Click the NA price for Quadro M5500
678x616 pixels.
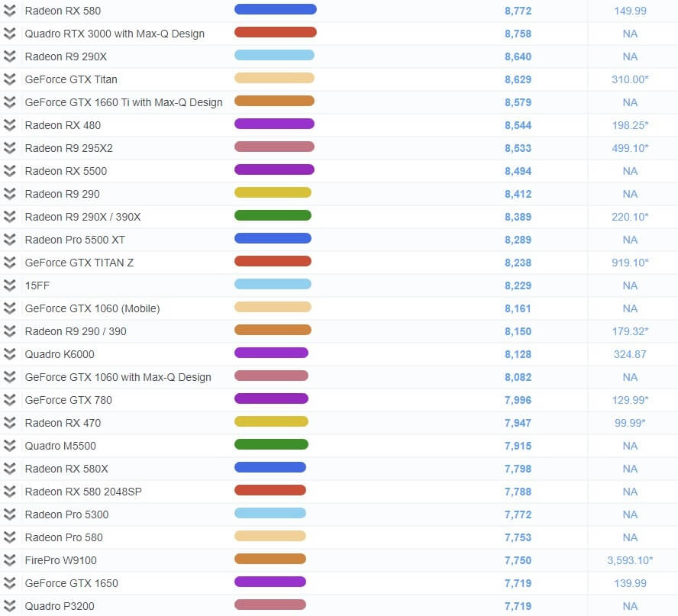point(630,446)
